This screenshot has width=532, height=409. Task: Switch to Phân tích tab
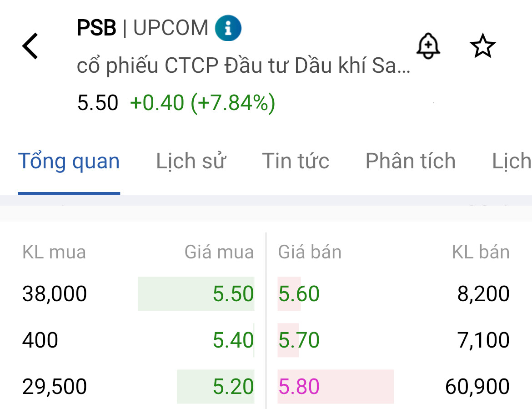[410, 162]
